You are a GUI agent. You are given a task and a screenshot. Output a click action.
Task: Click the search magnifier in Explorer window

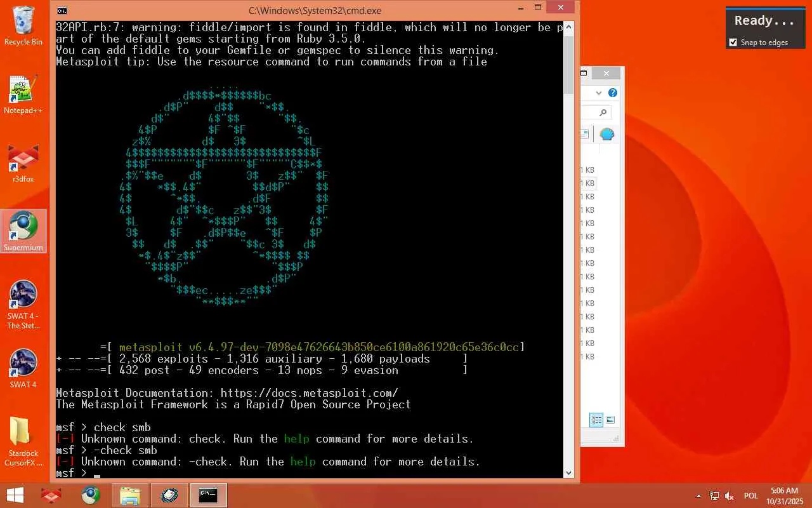(x=603, y=113)
